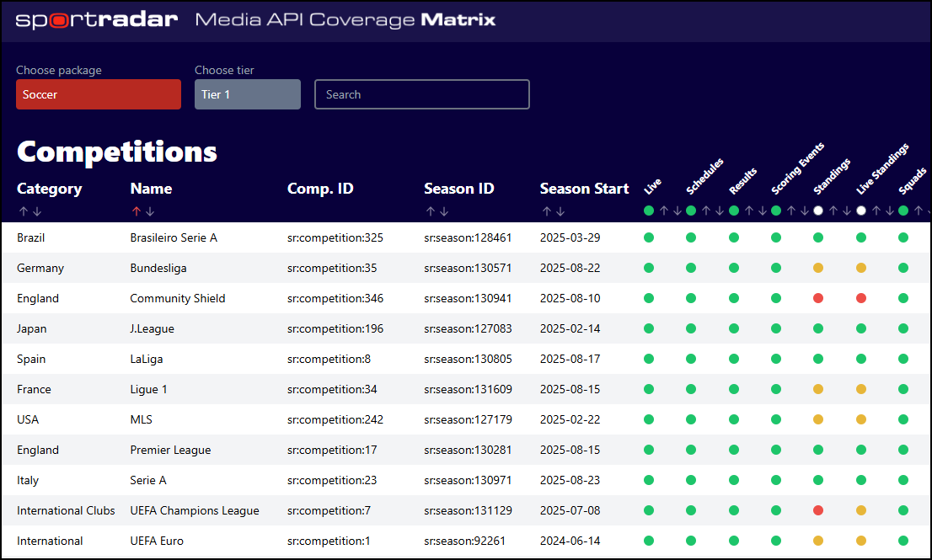Sort Name column descending with down arrow
This screenshot has width=932, height=560.
pos(150,211)
